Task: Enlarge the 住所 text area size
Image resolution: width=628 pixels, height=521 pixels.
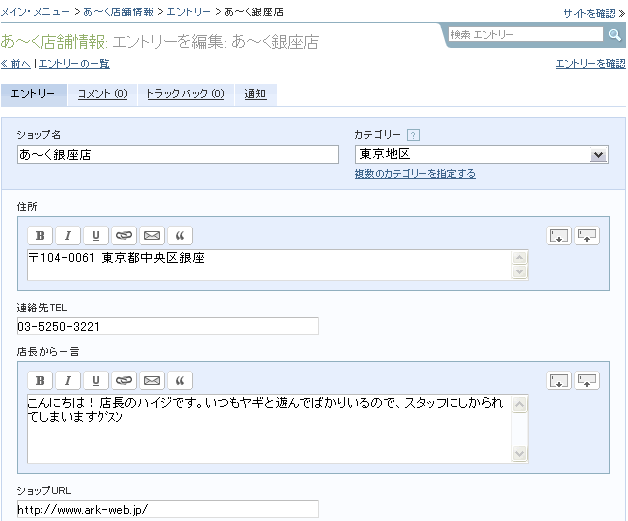Action: click(559, 236)
